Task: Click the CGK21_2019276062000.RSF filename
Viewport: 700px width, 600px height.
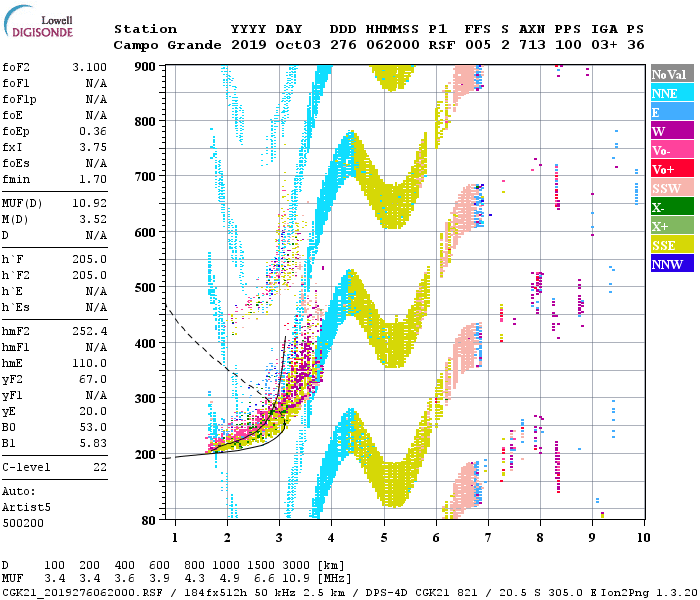Action: click(x=82, y=592)
